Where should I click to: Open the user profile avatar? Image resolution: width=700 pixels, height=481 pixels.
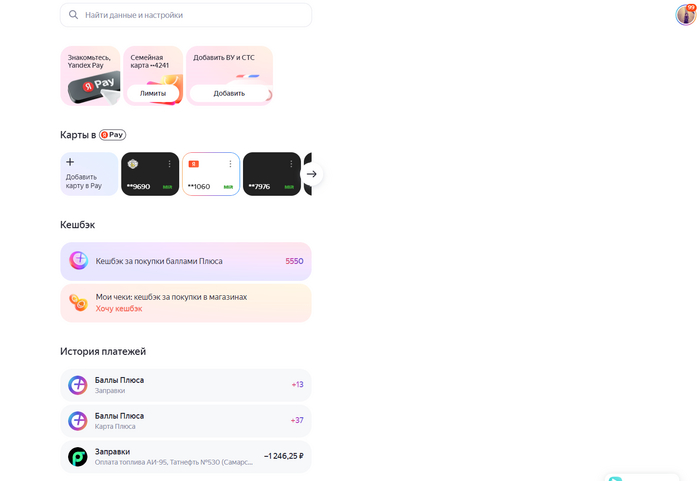click(x=685, y=14)
